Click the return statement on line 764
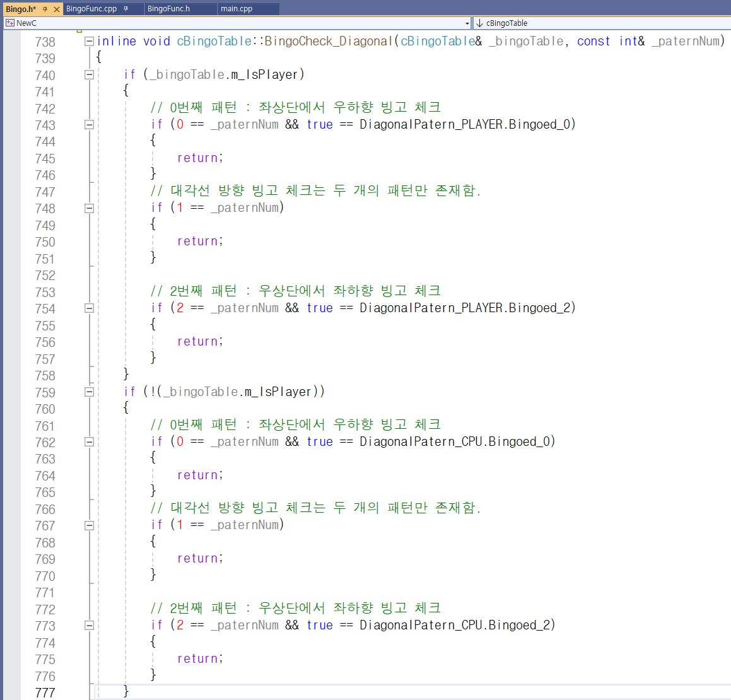Image resolution: width=731 pixels, height=700 pixels. (x=200, y=475)
